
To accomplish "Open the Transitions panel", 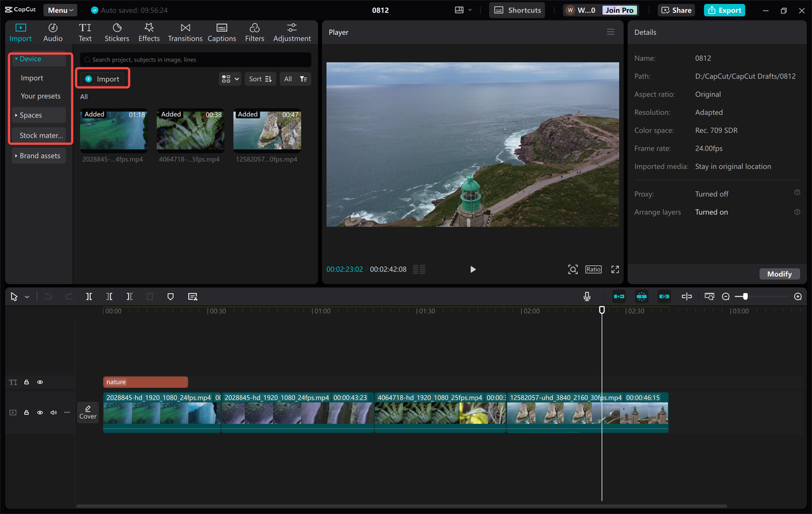I will 185,32.
